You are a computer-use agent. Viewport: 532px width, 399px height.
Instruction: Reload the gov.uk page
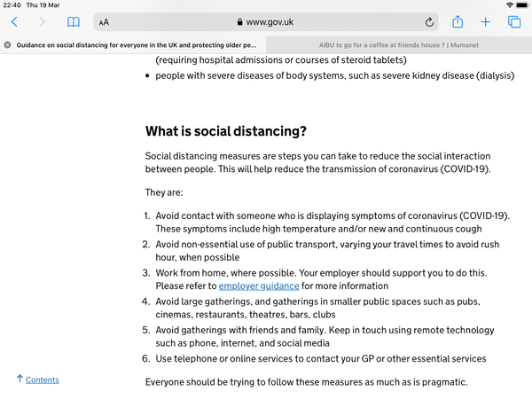coord(430,22)
